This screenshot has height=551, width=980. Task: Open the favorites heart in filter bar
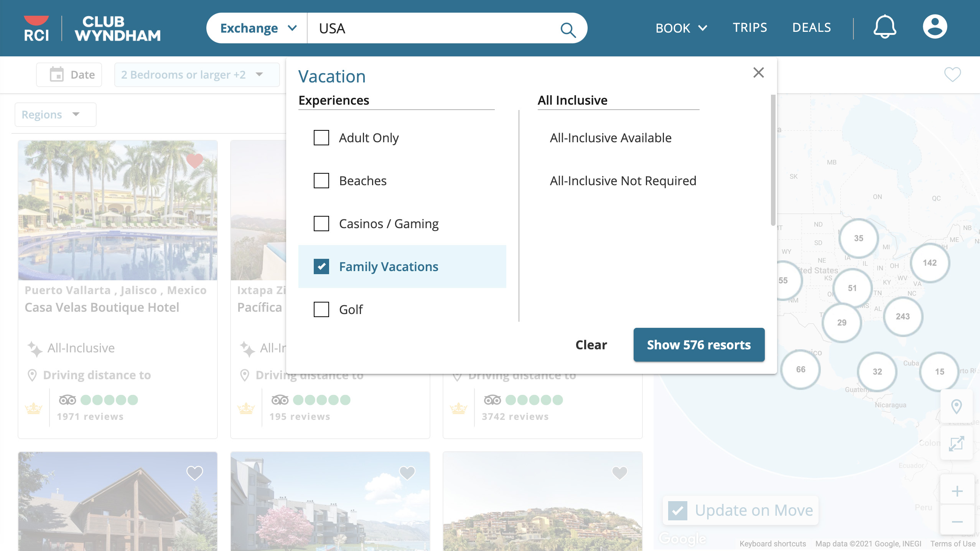952,74
